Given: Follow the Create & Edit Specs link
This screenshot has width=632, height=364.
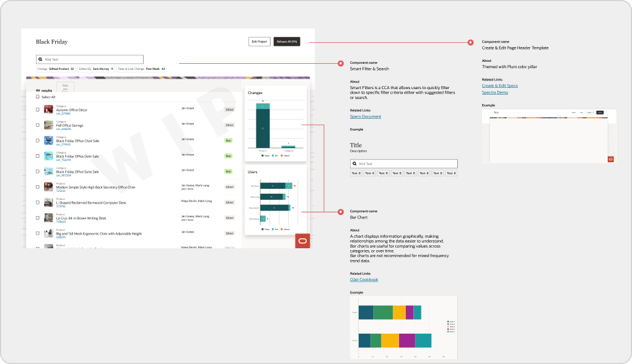Looking at the screenshot, I should point(500,86).
